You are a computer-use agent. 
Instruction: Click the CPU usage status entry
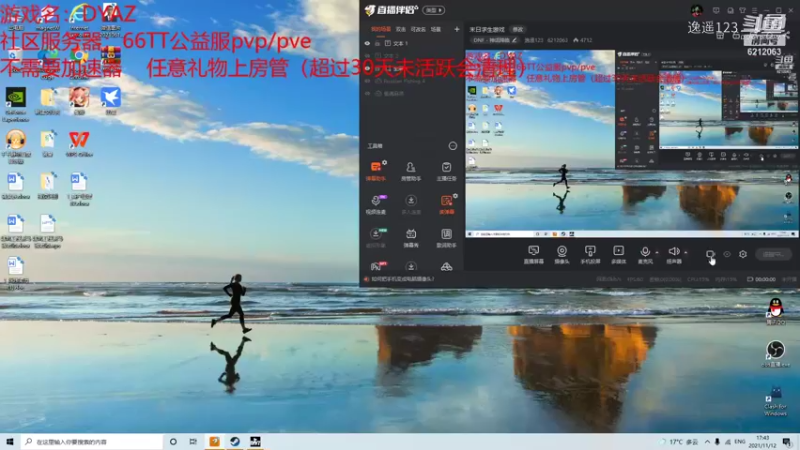(698, 279)
